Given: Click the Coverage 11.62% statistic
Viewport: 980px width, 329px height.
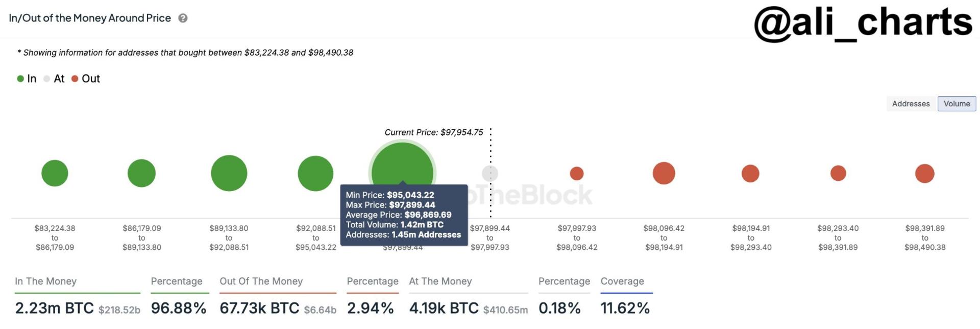Looking at the screenshot, I should click(625, 308).
